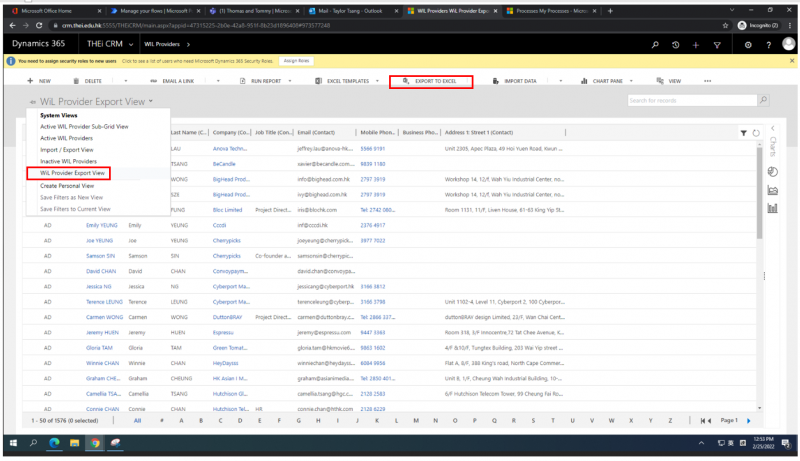Show All records in alphabet bar
The image size is (800, 461).
pos(137,421)
